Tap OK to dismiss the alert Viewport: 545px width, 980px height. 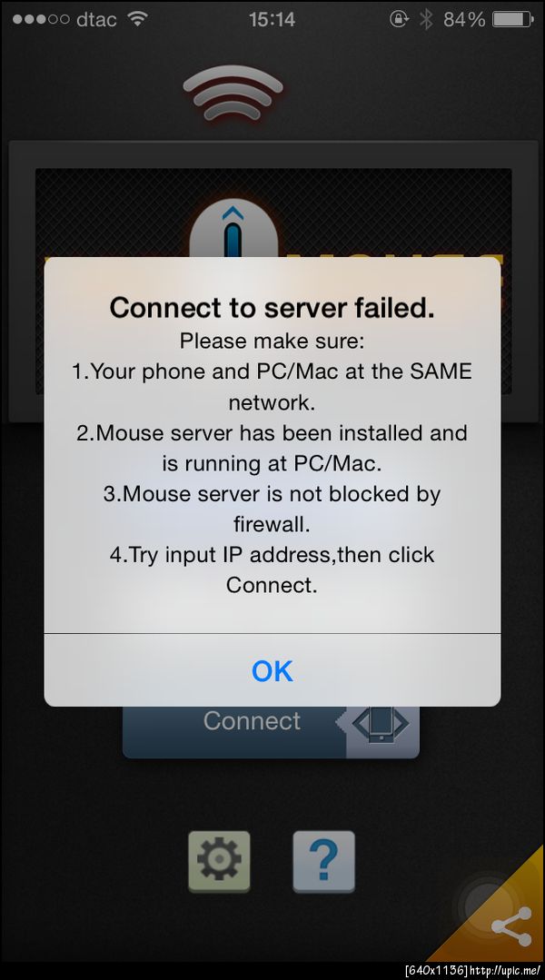coord(272,670)
